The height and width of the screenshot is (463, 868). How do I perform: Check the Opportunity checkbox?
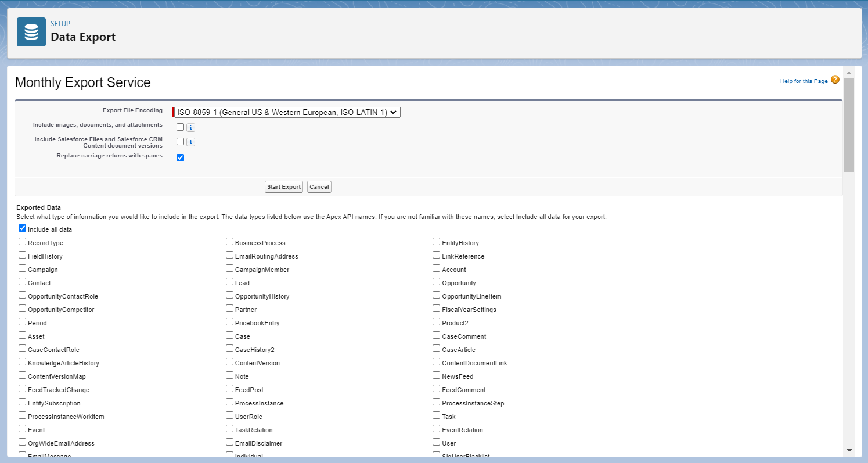(436, 282)
